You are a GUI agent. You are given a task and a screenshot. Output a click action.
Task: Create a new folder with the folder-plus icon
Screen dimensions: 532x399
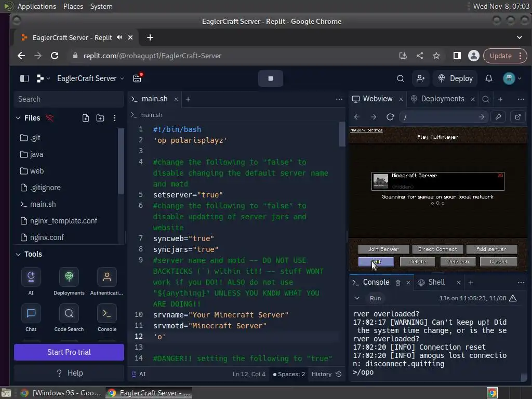click(x=100, y=118)
